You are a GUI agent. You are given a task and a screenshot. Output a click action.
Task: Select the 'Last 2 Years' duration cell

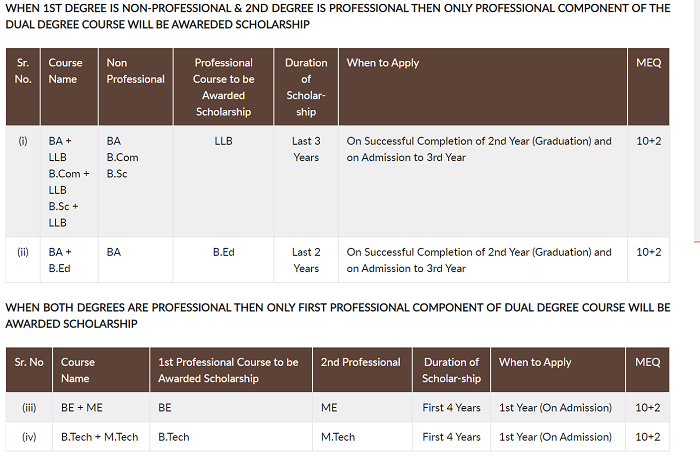[306, 260]
